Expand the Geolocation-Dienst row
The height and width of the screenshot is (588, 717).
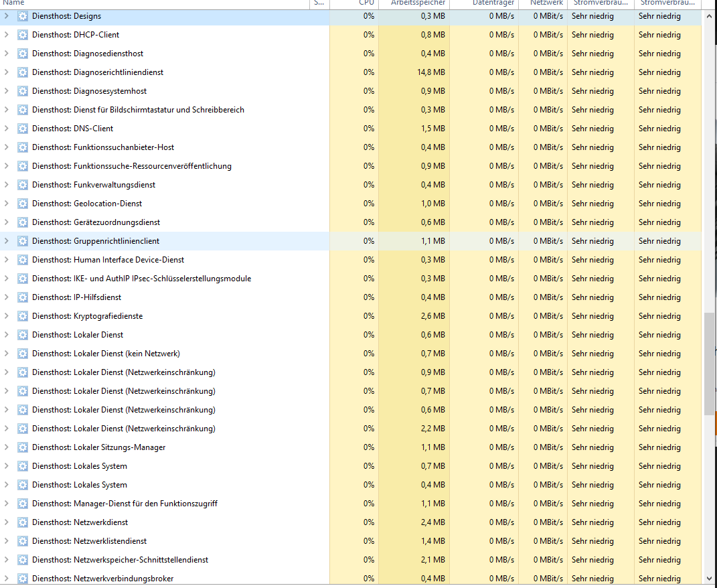tap(7, 204)
